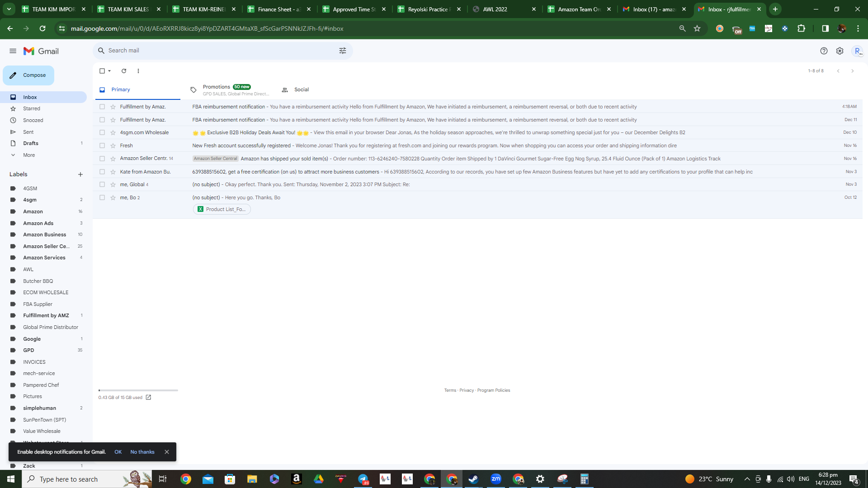This screenshot has width=868, height=488.
Task: Select the Kate from Amazon Business checkbox
Action: 102,172
